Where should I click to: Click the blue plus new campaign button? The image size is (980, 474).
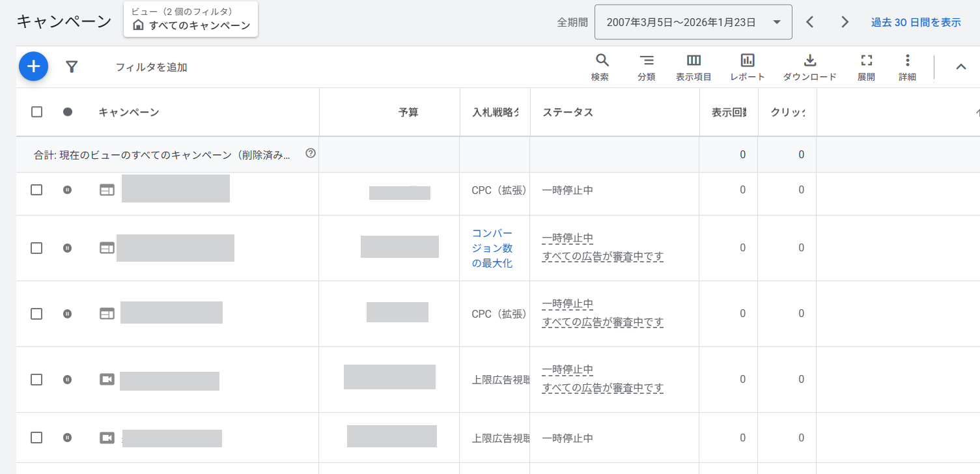pyautogui.click(x=33, y=66)
